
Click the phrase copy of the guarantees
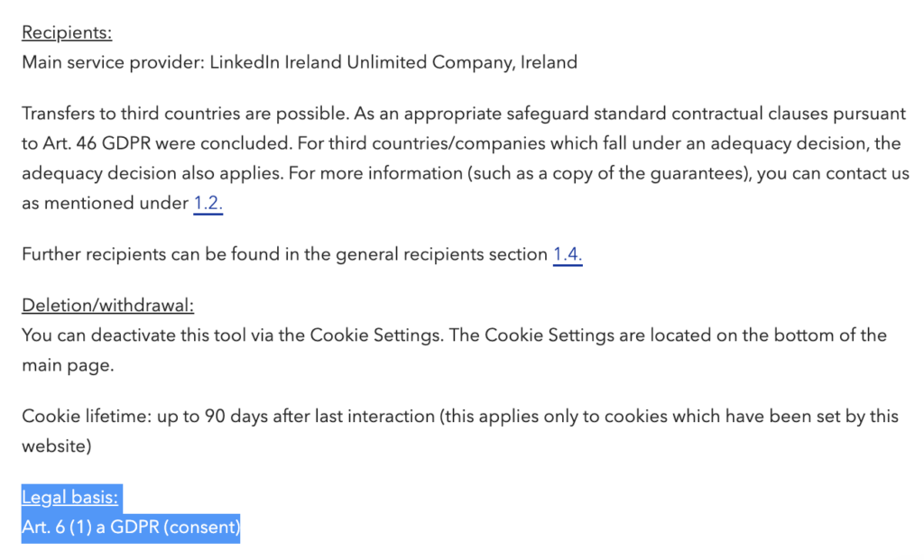[x=644, y=174]
